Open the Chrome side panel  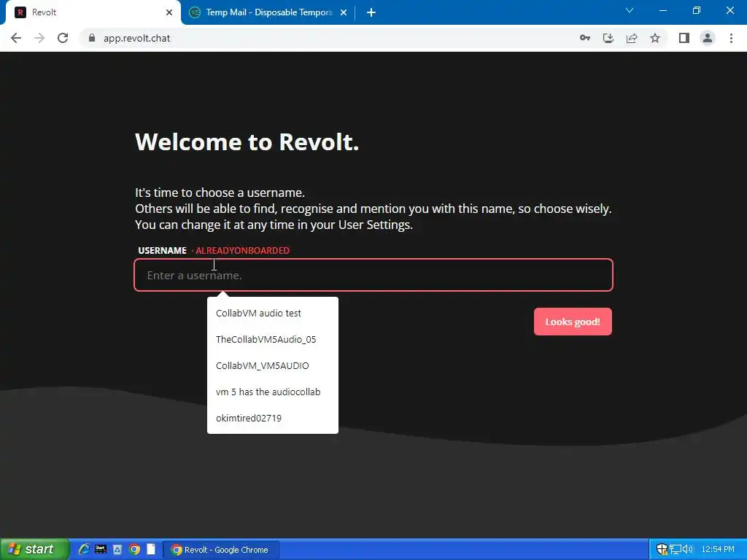(684, 38)
